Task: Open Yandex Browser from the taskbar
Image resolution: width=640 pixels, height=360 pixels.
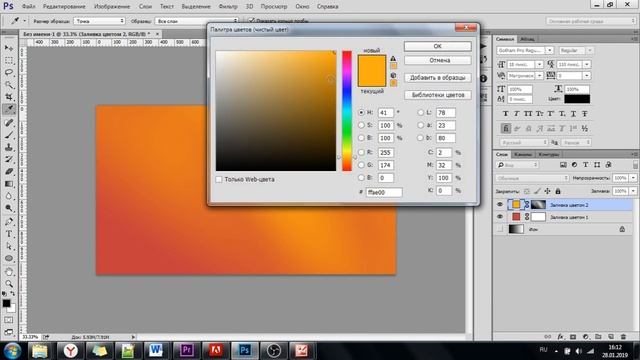Action: [71, 351]
